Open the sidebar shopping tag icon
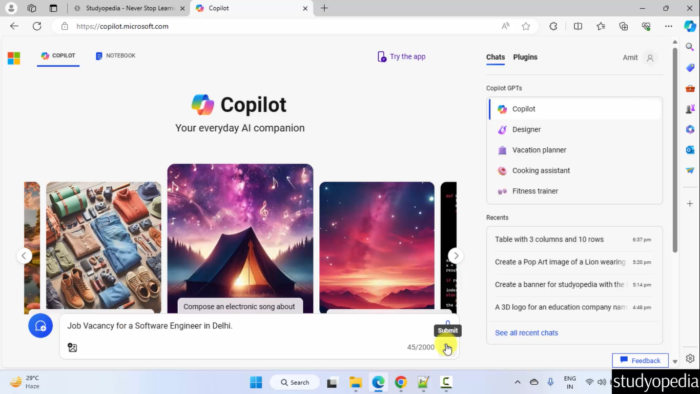700x394 pixels. (x=690, y=68)
